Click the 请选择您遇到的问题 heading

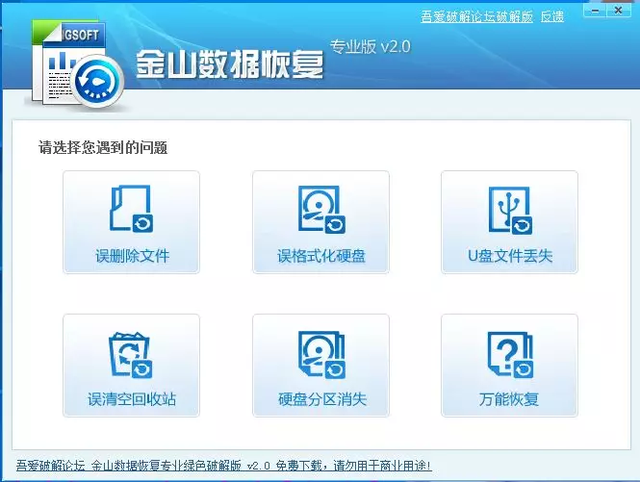pos(103,147)
